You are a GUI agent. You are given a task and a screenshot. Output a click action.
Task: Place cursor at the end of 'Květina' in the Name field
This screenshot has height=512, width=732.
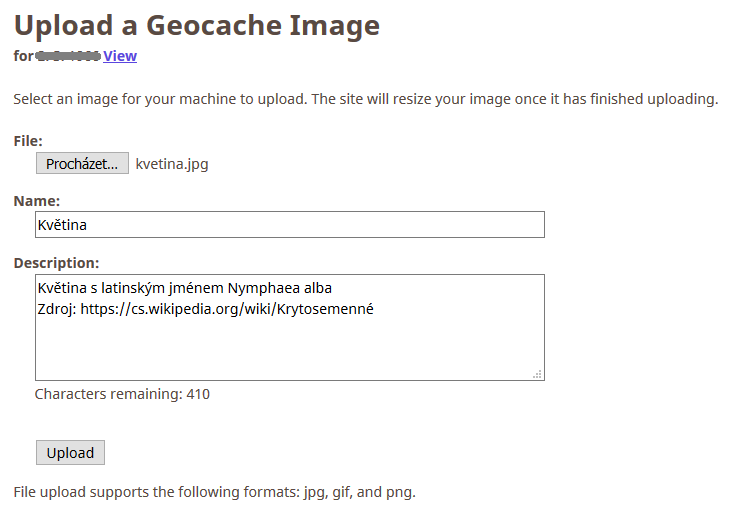[87, 225]
